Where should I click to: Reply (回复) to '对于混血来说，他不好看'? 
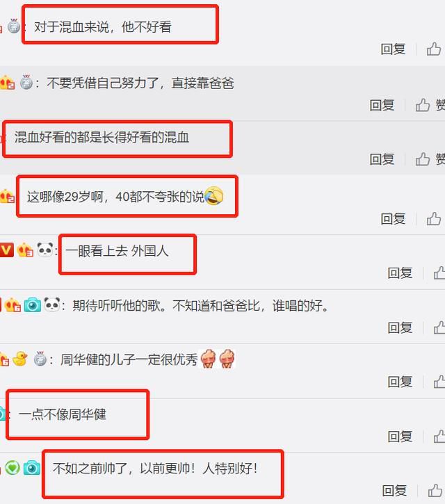(393, 49)
